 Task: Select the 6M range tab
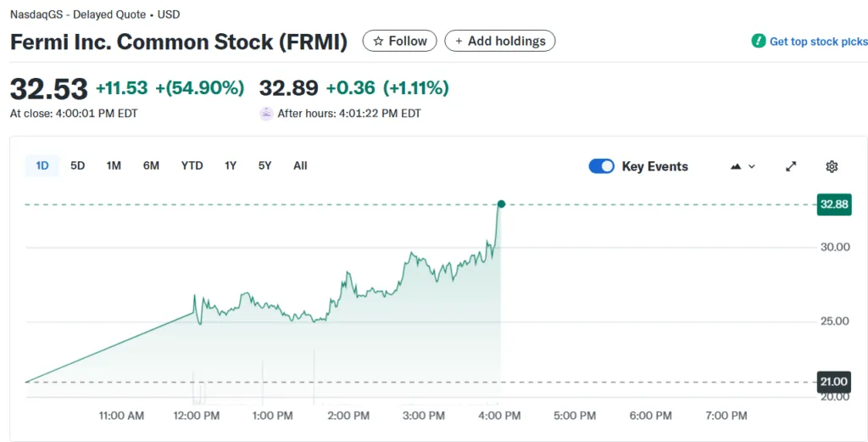(x=151, y=165)
